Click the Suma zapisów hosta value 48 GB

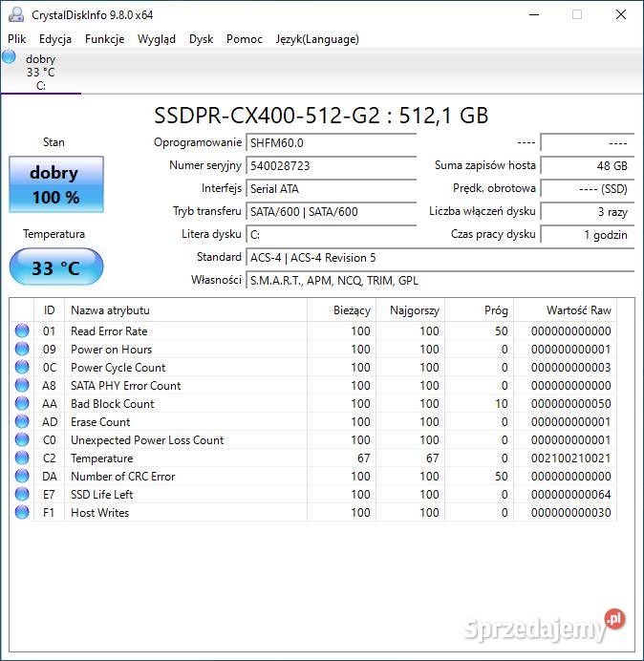587,165
